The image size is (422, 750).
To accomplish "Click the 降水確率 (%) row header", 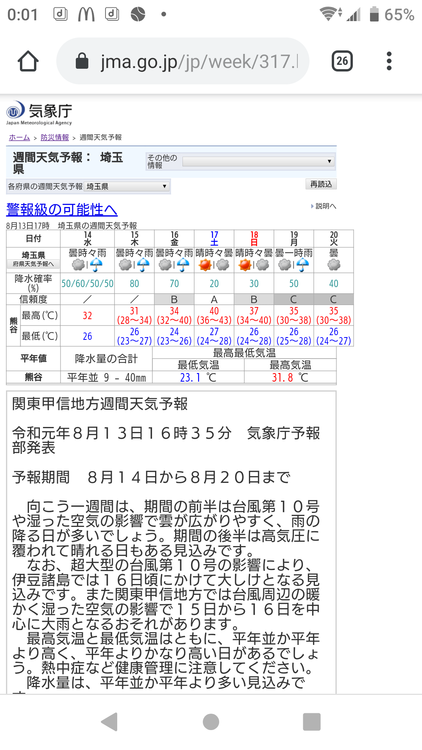I will (x=33, y=284).
